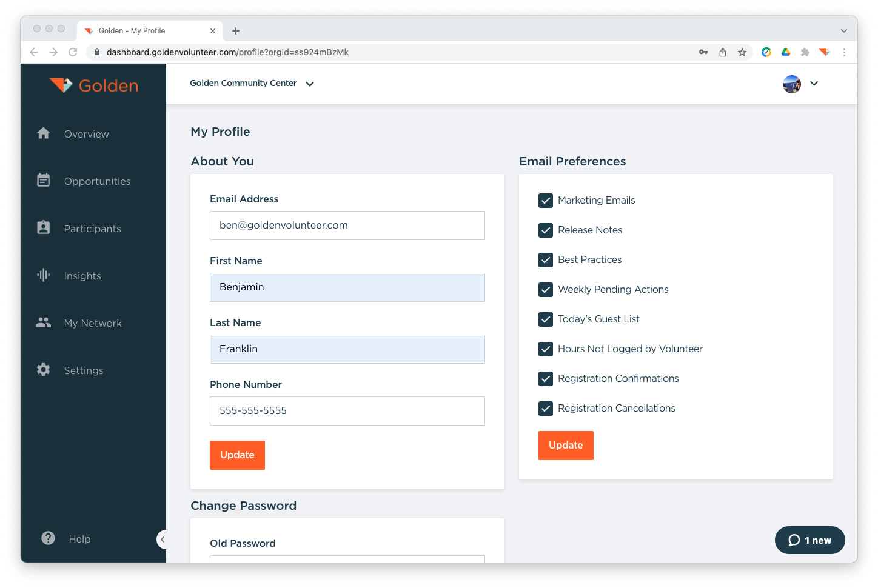This screenshot has width=878, height=588.
Task: Click the Overview home icon in sidebar
Action: pyautogui.click(x=43, y=133)
